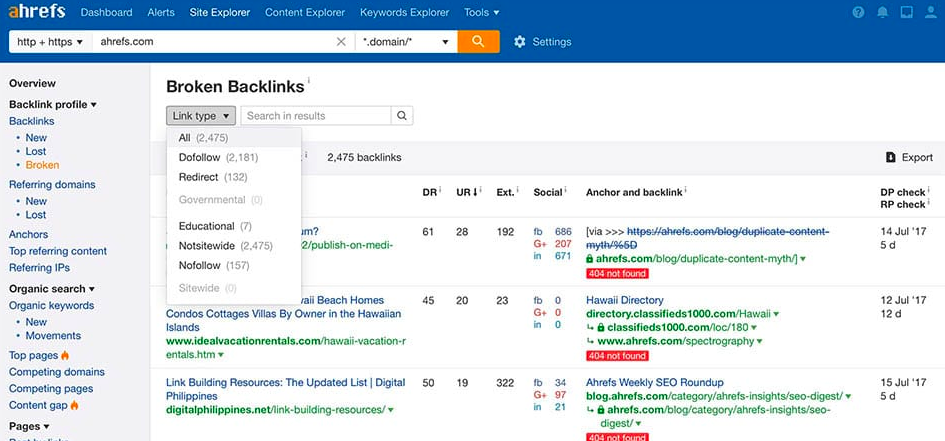Open the Anchors sidebar link

point(28,234)
